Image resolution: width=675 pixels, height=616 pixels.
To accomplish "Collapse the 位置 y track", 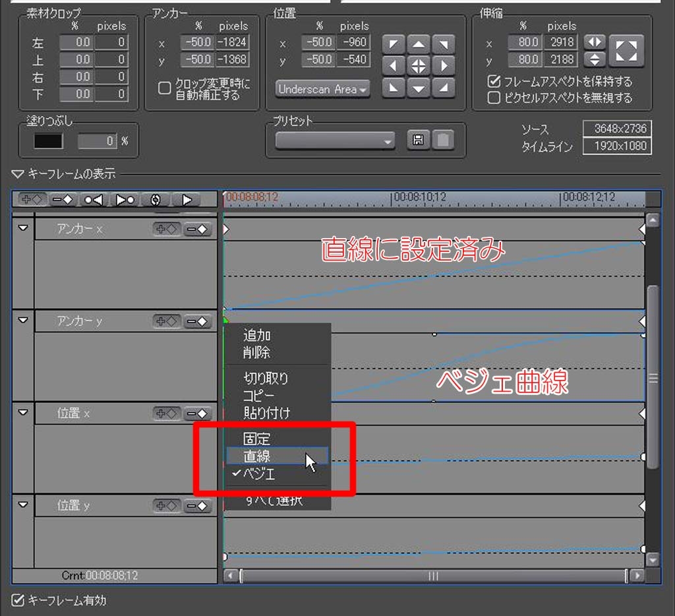I will click(23, 504).
